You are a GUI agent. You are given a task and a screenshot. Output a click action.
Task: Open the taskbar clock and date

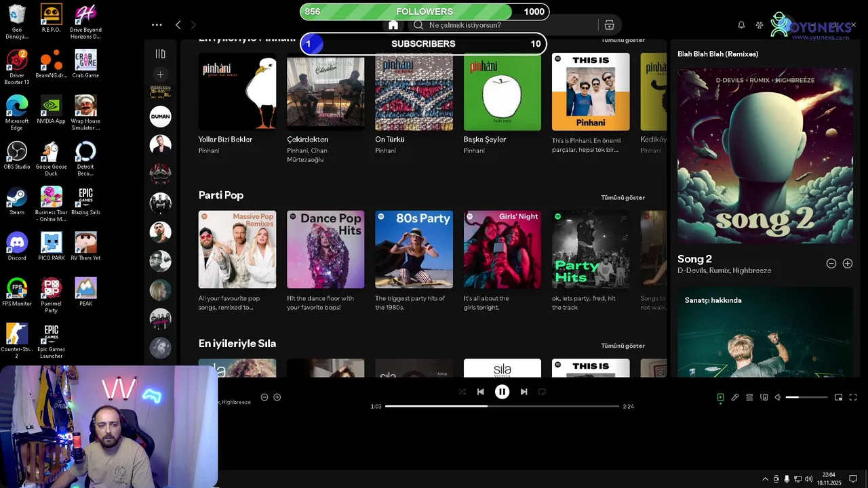(829, 479)
